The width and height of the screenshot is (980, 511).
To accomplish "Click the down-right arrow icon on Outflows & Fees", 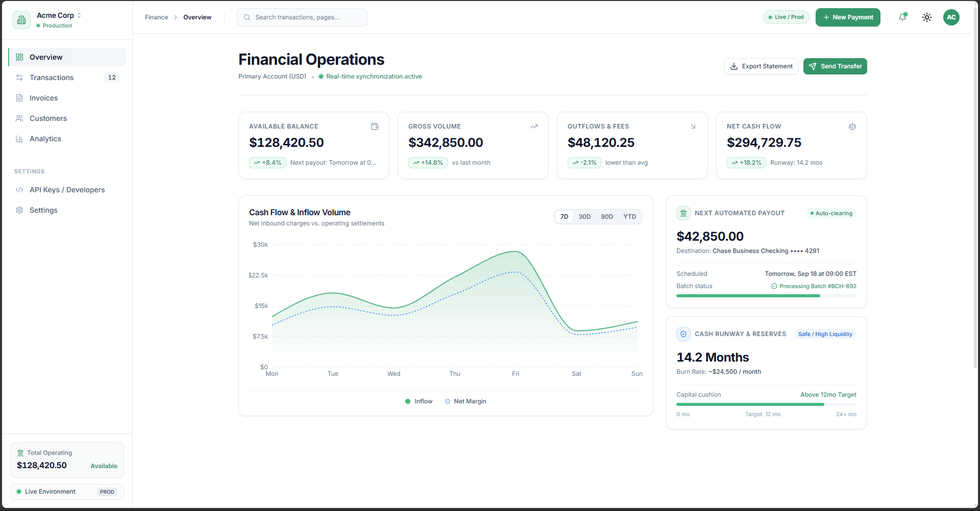I will click(x=693, y=126).
